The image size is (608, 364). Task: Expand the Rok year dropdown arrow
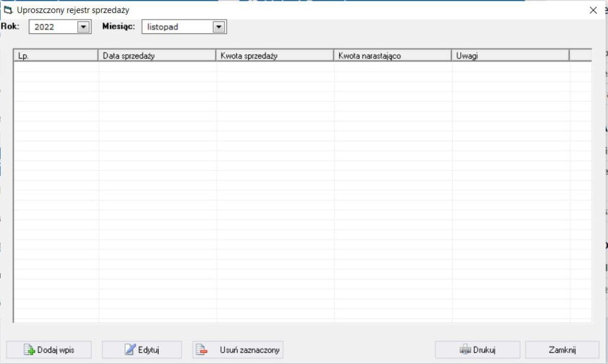coord(83,27)
